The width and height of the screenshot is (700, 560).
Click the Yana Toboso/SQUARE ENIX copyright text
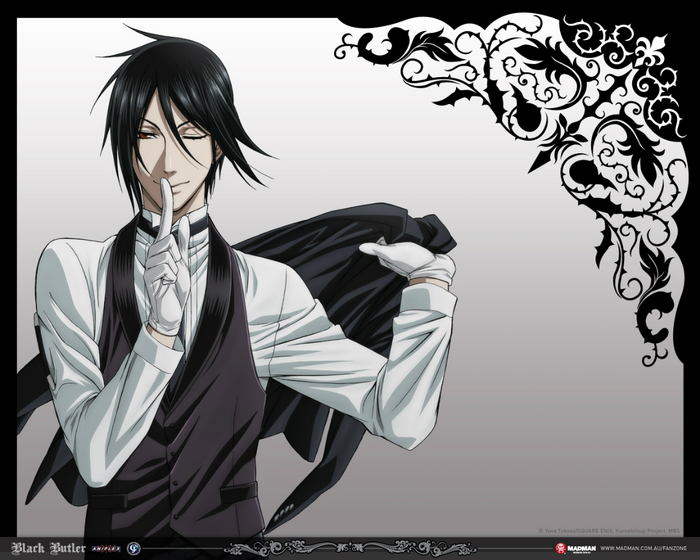click(x=609, y=531)
